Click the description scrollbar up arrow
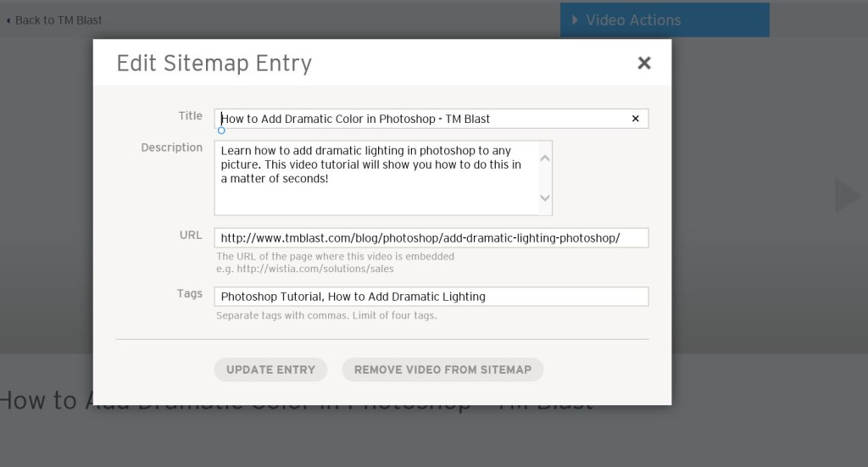The width and height of the screenshot is (868, 467). pos(545,158)
